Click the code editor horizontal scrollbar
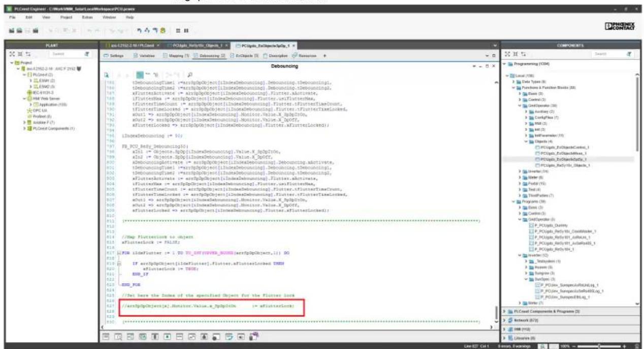This screenshot has height=349, width=644. [299, 327]
